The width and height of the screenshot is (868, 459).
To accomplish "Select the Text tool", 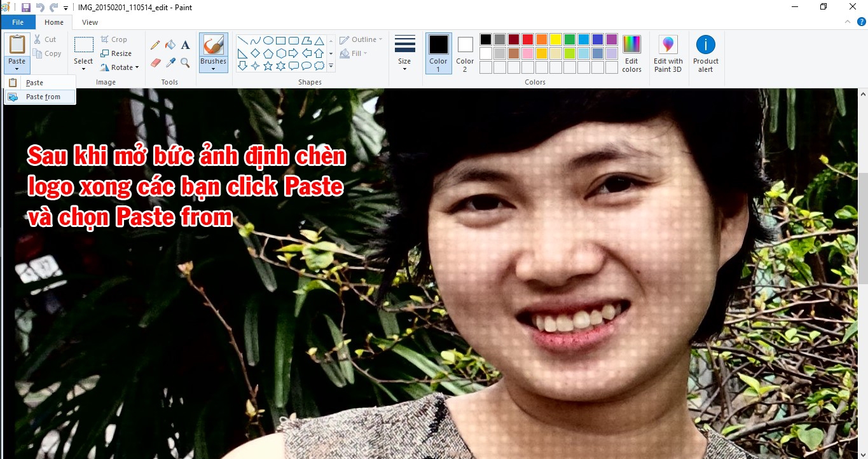I will pos(185,45).
